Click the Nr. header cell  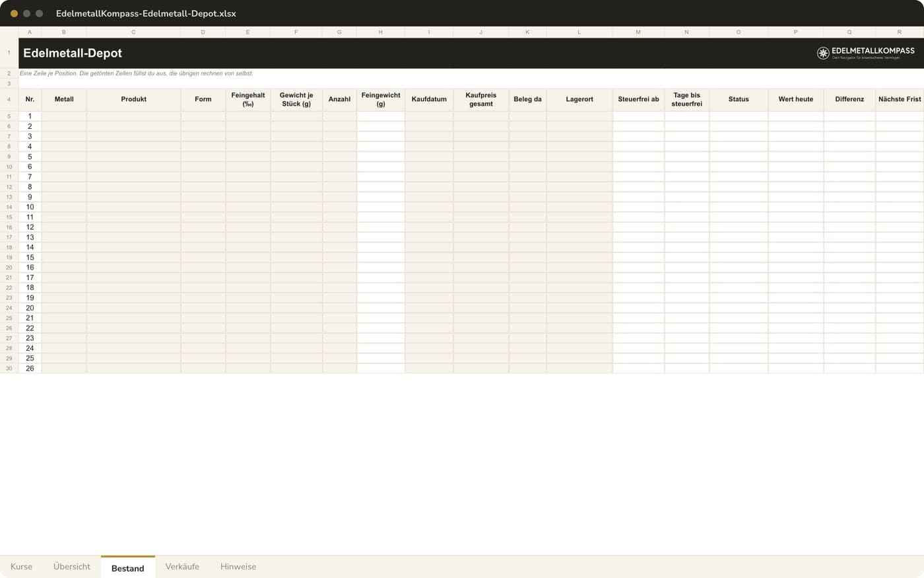pos(30,99)
